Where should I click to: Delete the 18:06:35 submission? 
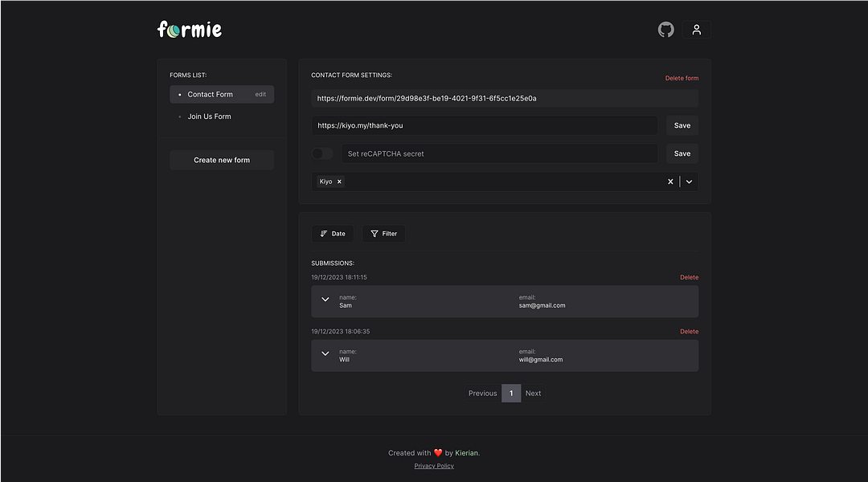click(690, 332)
